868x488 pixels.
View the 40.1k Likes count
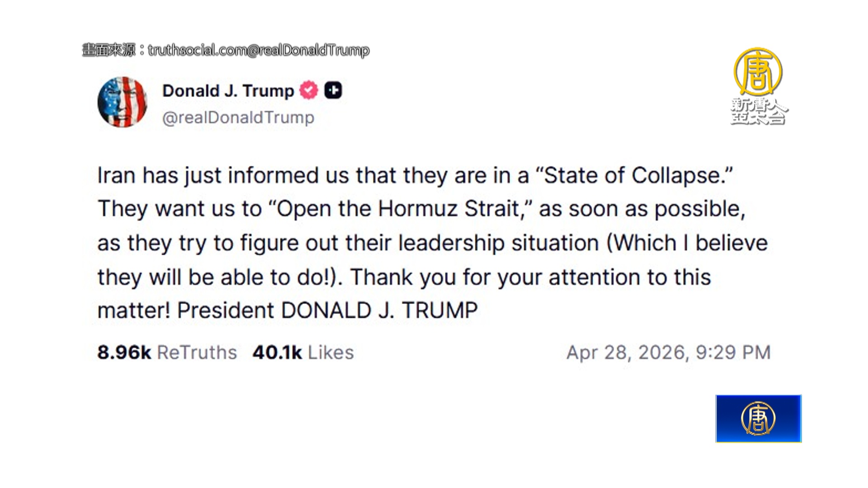(277, 352)
